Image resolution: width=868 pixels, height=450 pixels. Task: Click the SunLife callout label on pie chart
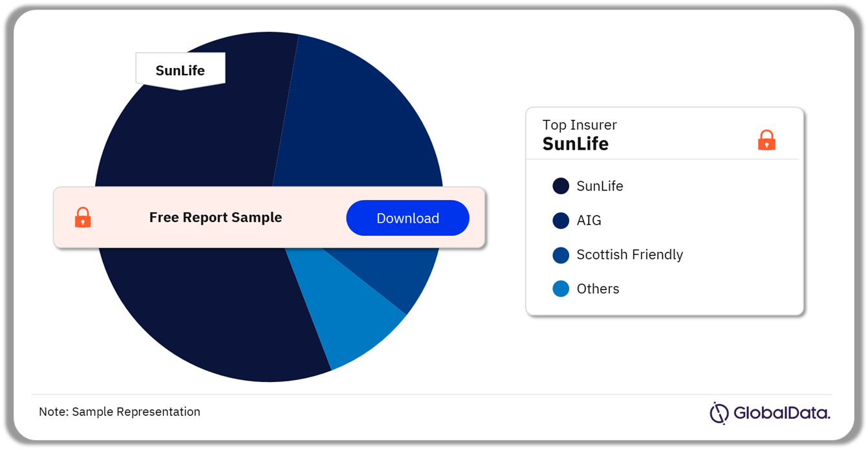click(x=180, y=71)
